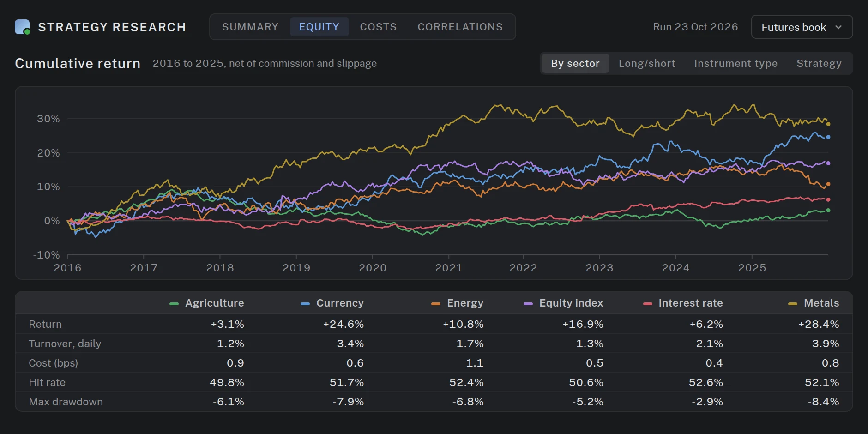Click the Agriculture green legend swatch
Screen dimensions: 868x434
point(174,304)
